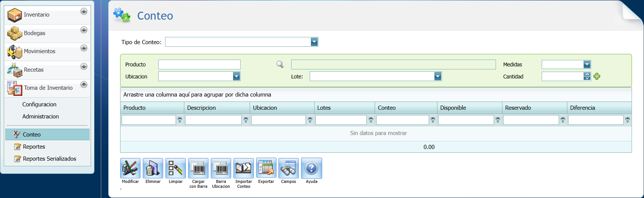This screenshot has height=198, width=644.
Task: Click the Toma de Inventario icon
Action: click(15, 88)
